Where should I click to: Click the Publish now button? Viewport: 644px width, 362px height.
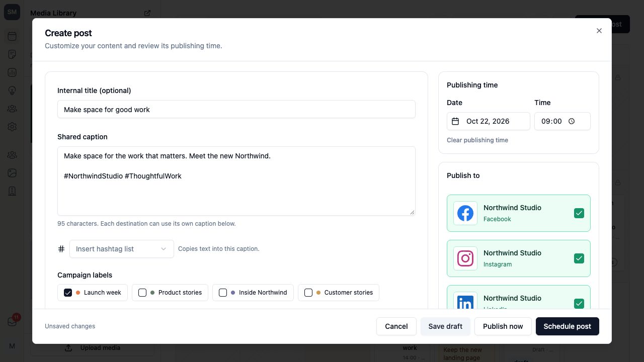coord(503,326)
